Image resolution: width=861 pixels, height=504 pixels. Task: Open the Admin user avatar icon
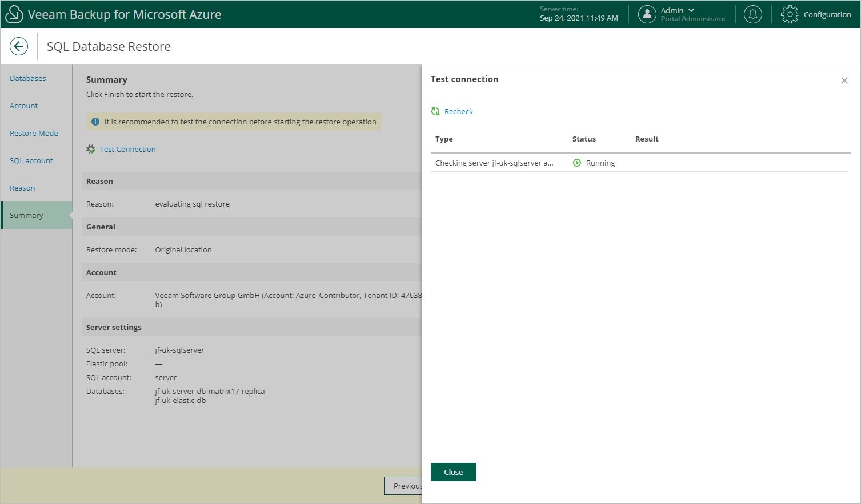[x=647, y=14]
